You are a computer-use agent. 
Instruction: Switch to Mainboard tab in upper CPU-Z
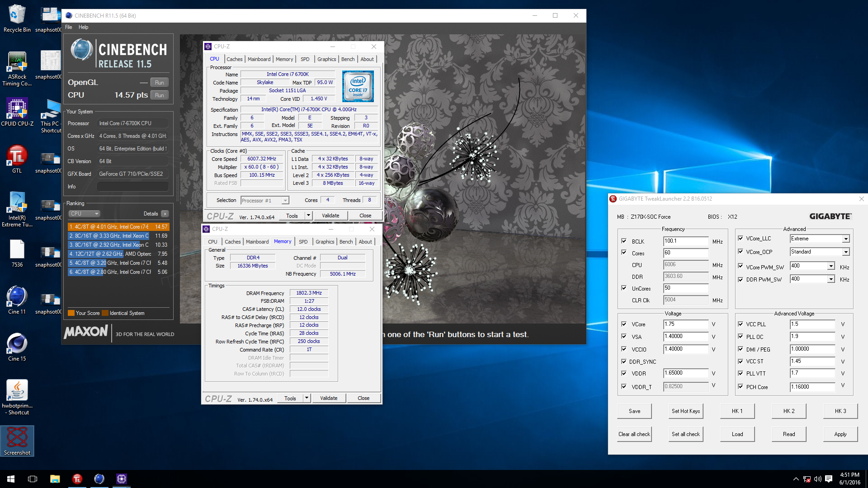tap(259, 59)
